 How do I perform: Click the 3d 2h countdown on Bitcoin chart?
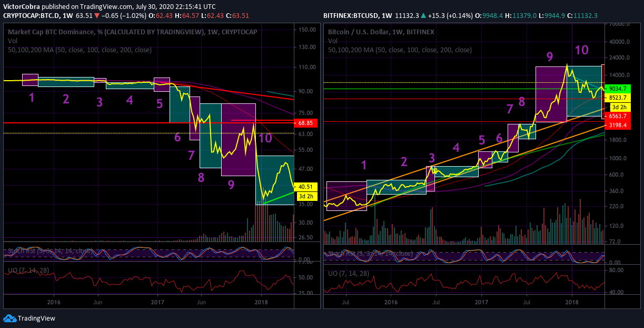[619, 107]
